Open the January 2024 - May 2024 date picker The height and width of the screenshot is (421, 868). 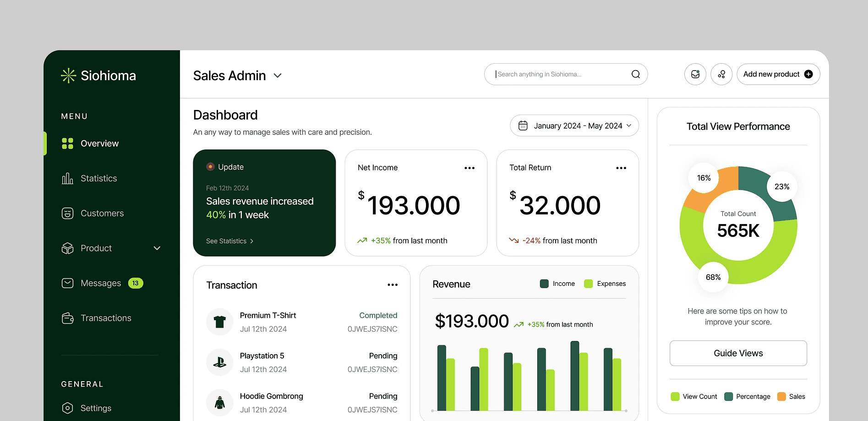(574, 126)
